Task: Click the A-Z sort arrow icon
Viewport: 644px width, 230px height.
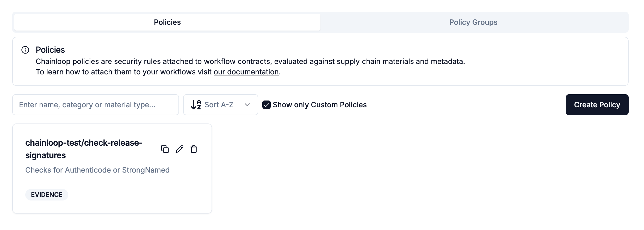Action: tap(196, 105)
